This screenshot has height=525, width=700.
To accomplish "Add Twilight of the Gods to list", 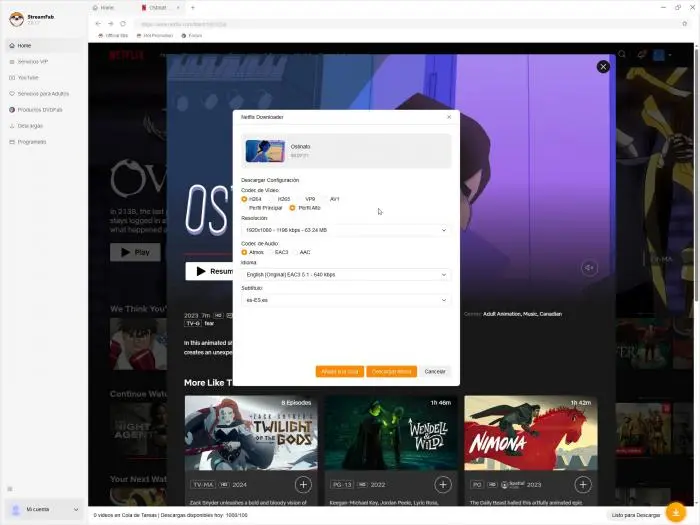I will 303,484.
